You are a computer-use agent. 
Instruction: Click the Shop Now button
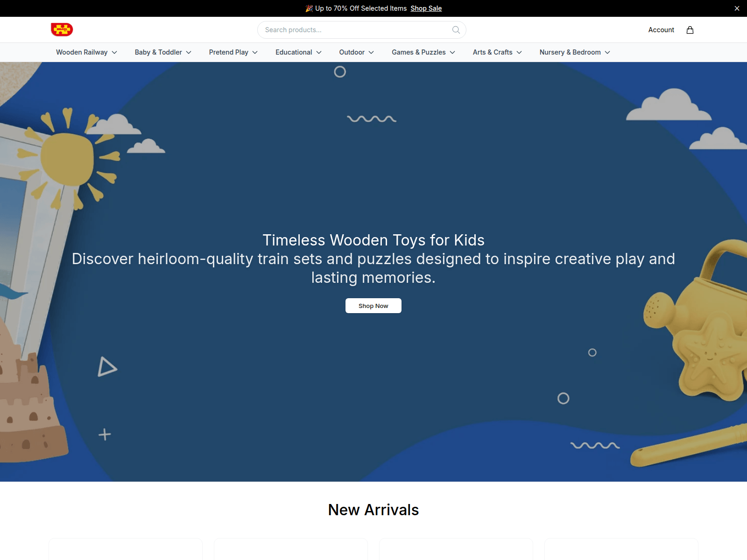(x=373, y=306)
